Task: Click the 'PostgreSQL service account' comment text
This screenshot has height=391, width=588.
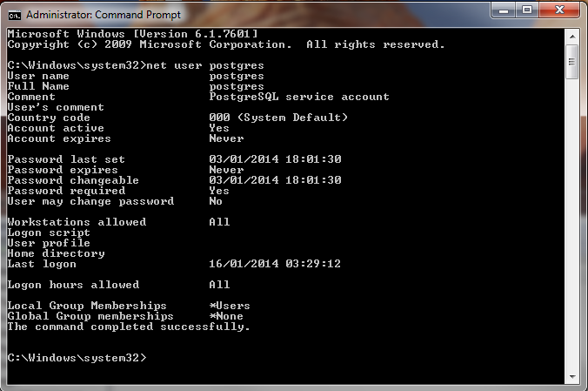Action: point(299,97)
